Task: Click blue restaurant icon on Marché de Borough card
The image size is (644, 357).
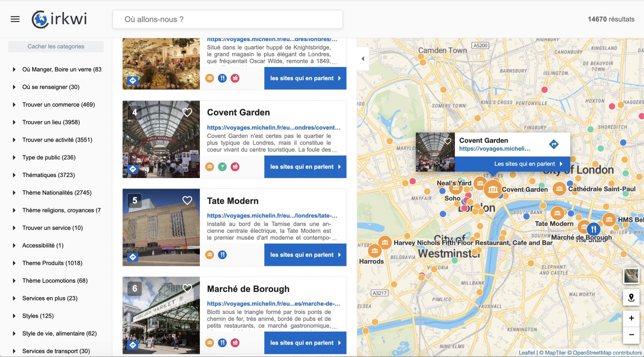Action: pyautogui.click(x=222, y=343)
